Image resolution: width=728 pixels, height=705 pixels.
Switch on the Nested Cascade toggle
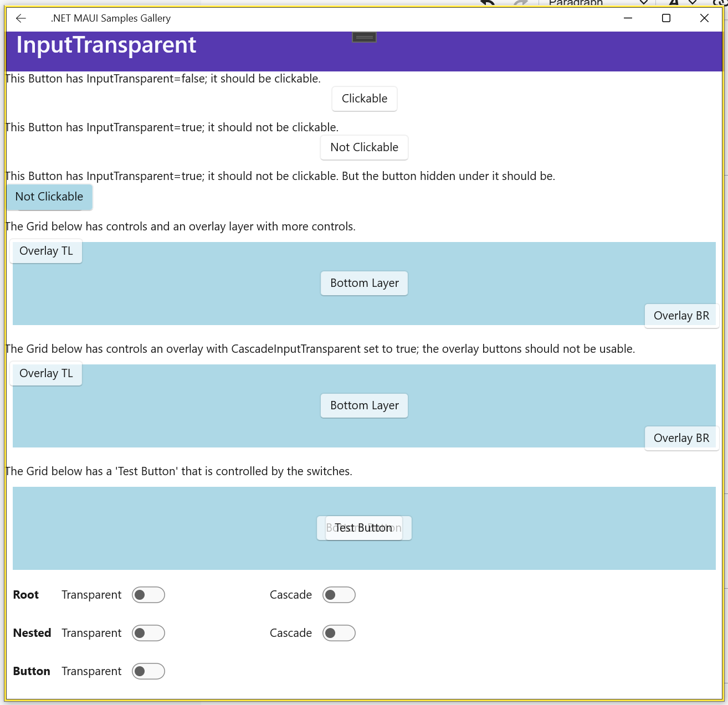[x=339, y=633]
